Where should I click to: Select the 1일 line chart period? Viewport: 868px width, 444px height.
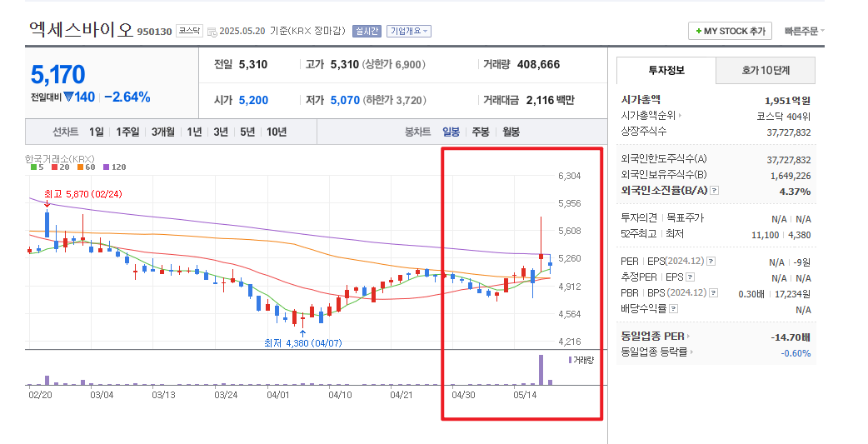(x=97, y=132)
